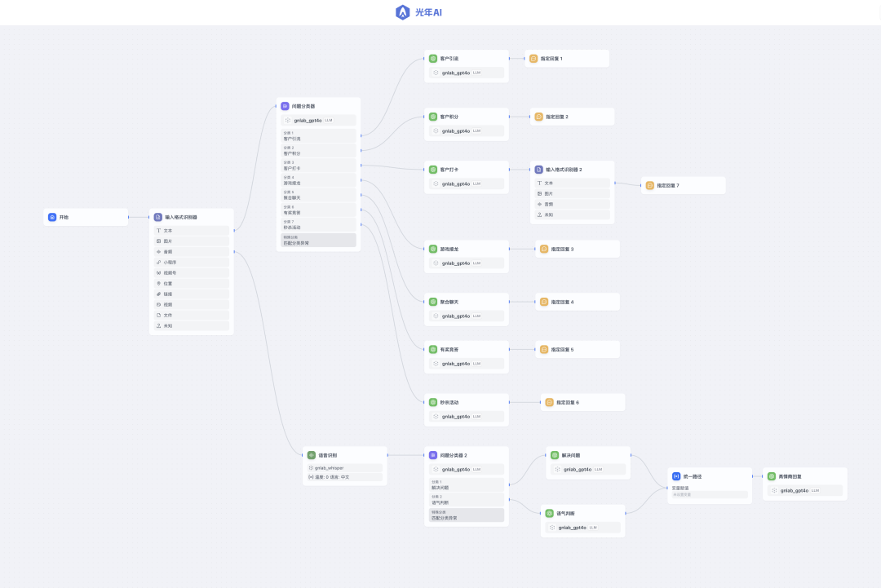Click the 语音识别 node's audio icon

tap(312, 455)
